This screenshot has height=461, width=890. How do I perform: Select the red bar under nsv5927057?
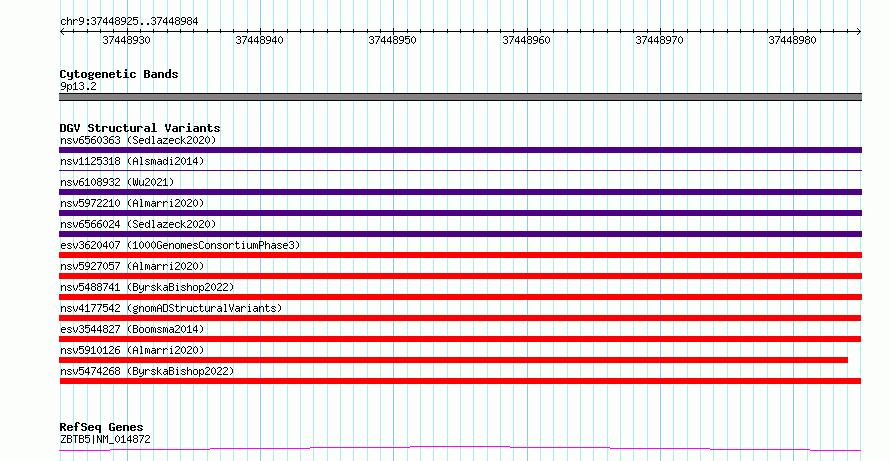pyautogui.click(x=460, y=276)
